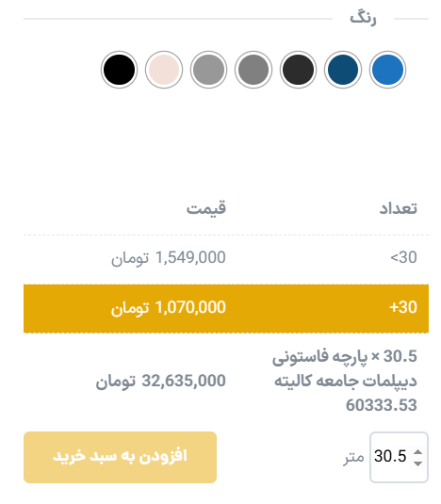Viewport: 441px width, 504px height.
Task: Select the bright blue color swatch
Action: pyautogui.click(x=387, y=70)
